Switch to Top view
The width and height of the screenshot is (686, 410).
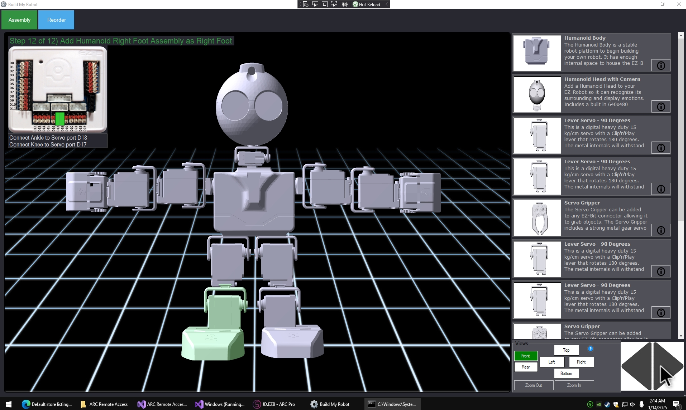(x=566, y=350)
